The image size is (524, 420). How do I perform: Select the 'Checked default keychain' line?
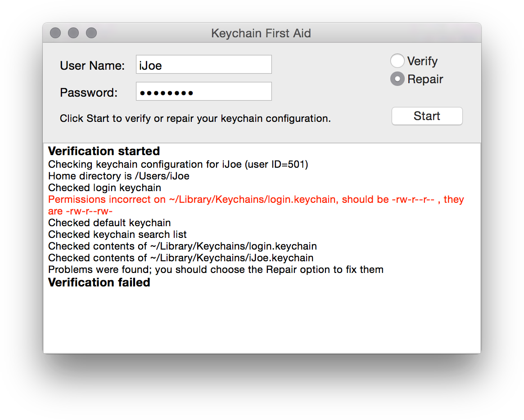click(x=109, y=223)
